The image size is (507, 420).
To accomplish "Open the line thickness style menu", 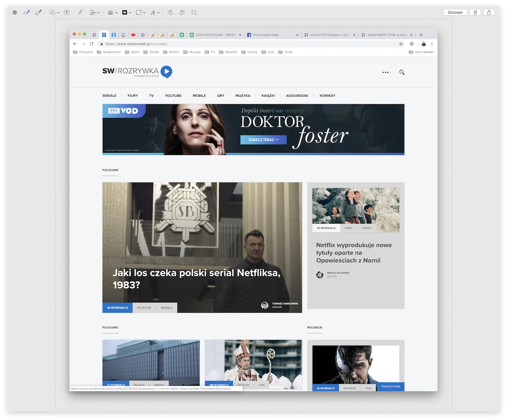I will pos(112,12).
